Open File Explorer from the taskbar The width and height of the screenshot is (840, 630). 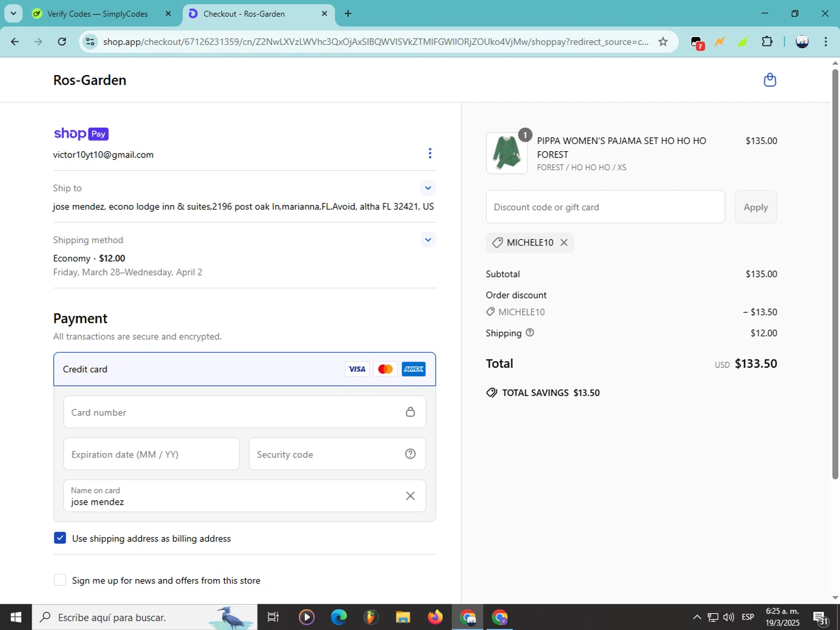point(403,617)
